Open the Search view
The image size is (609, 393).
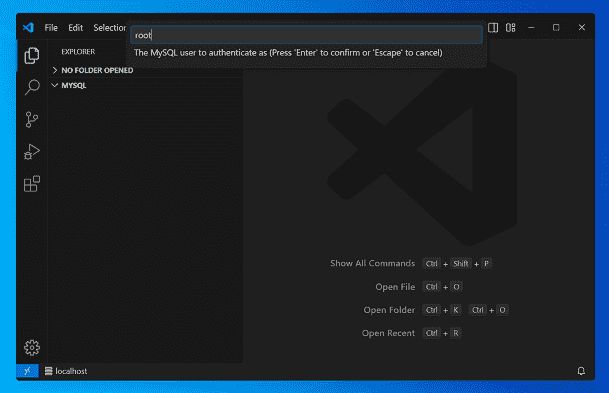point(32,87)
